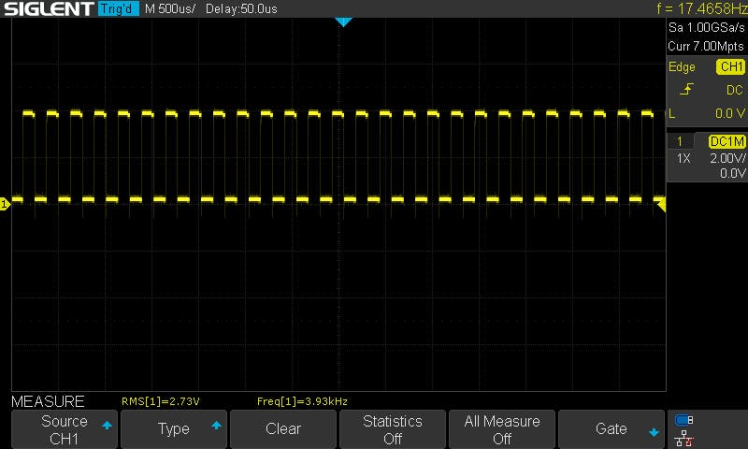Expand the Gate submenu
748x449 pixels.
612,429
